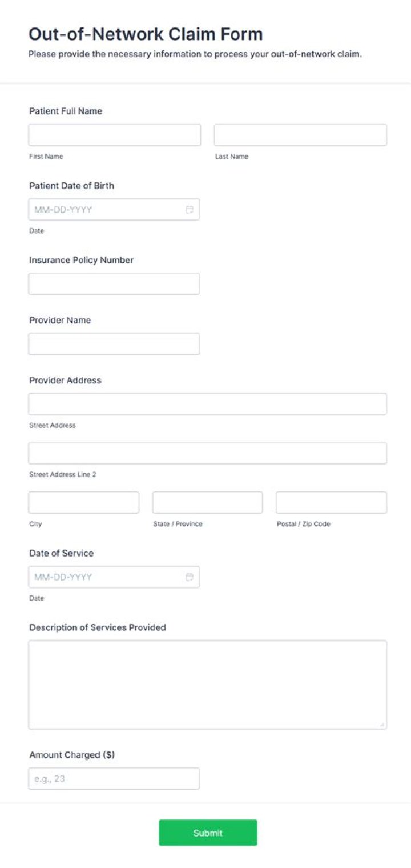This screenshot has width=411, height=868.
Task: Click the Provider Name input field
Action: click(x=114, y=343)
